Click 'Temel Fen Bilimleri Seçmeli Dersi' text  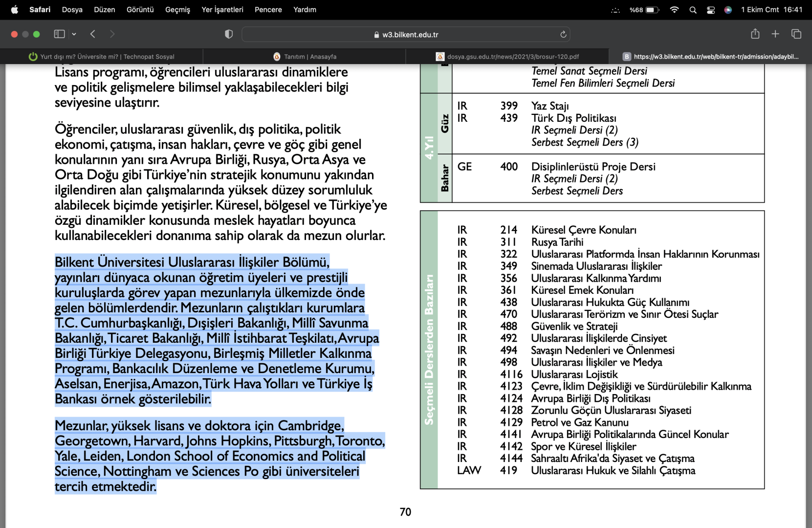603,83
